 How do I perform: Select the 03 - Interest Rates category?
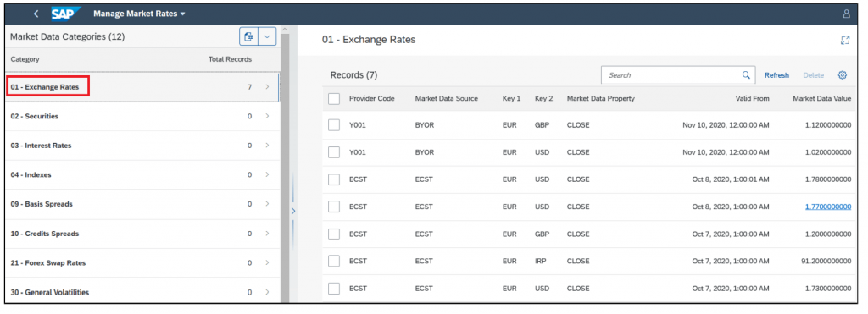[x=142, y=146]
